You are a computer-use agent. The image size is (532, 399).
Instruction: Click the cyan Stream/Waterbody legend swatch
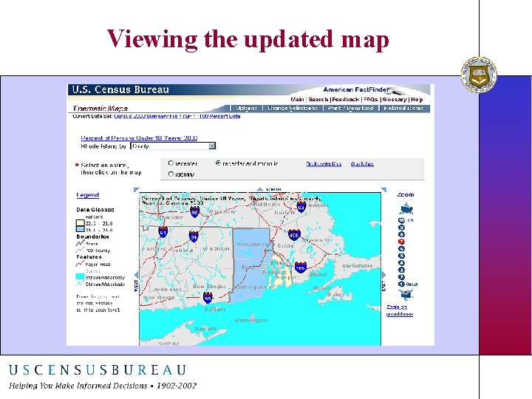coord(80,276)
